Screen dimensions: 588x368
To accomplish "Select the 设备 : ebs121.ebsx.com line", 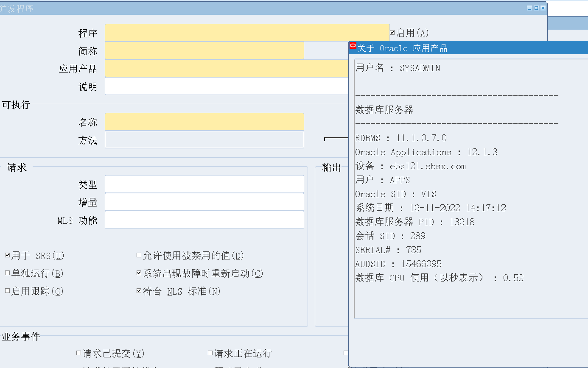I will (x=410, y=166).
